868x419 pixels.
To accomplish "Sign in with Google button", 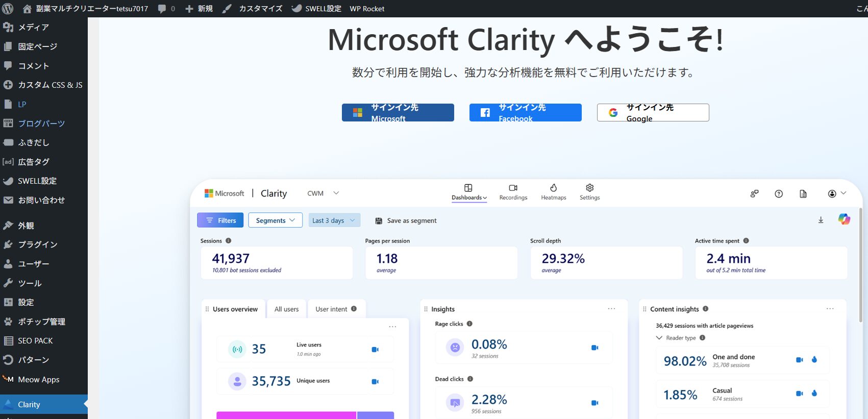I will (653, 112).
